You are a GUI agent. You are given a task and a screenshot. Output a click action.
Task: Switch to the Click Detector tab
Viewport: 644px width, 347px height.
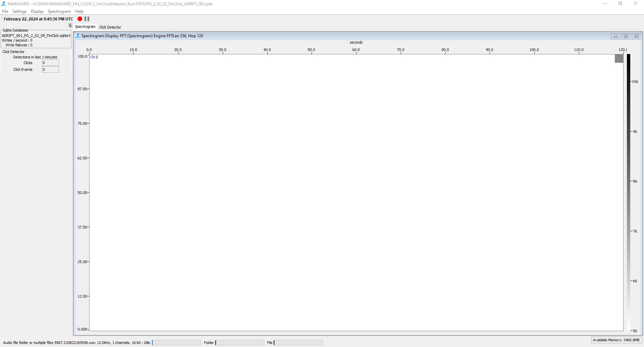(110, 27)
